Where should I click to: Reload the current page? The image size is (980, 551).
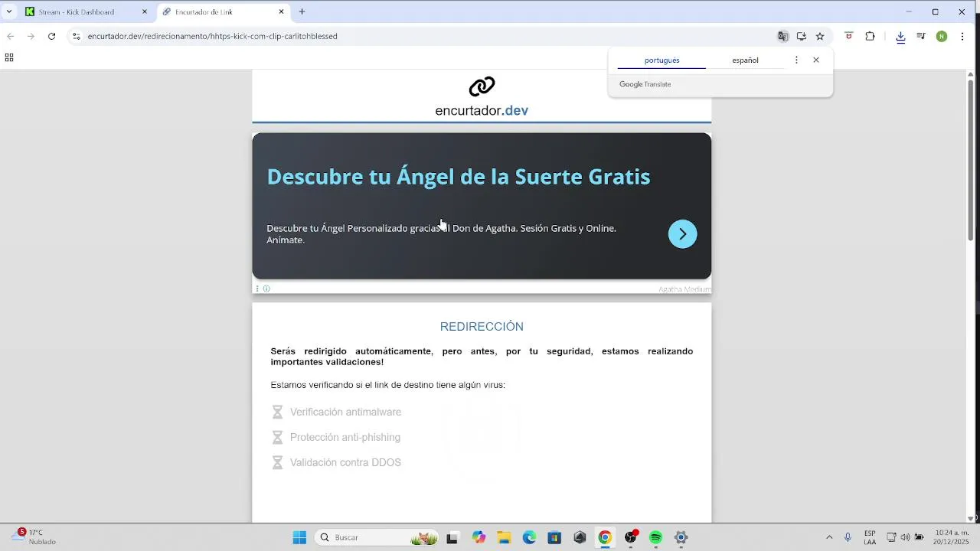(x=51, y=36)
